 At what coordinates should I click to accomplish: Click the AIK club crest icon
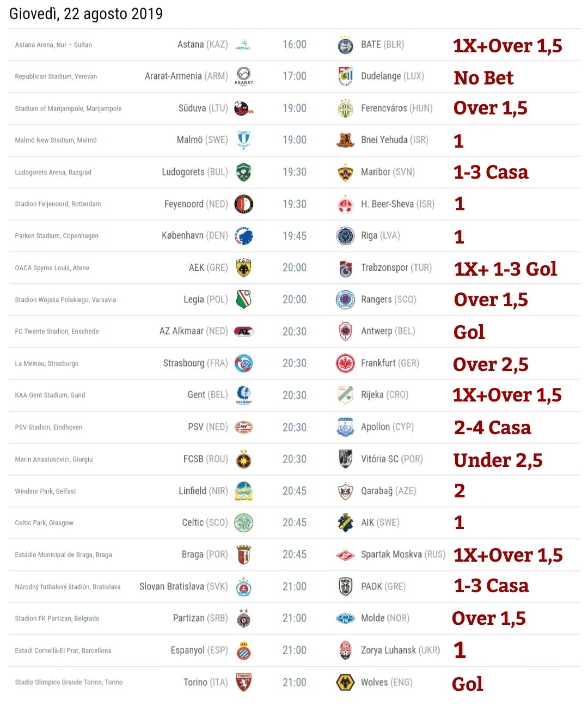(346, 523)
